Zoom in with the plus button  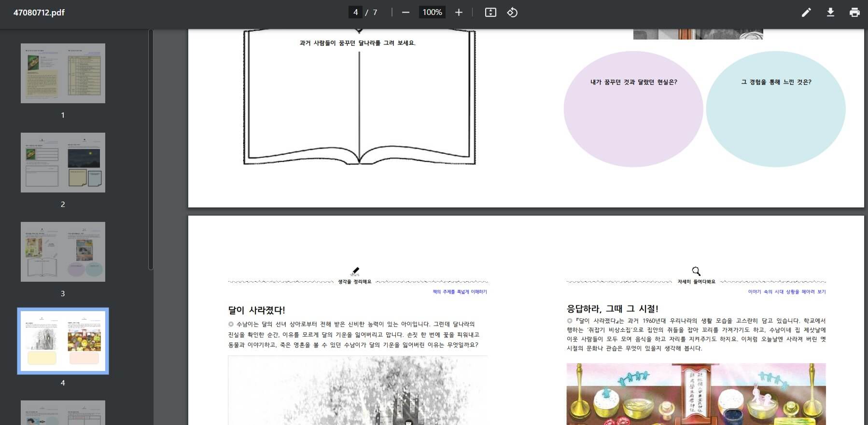459,12
